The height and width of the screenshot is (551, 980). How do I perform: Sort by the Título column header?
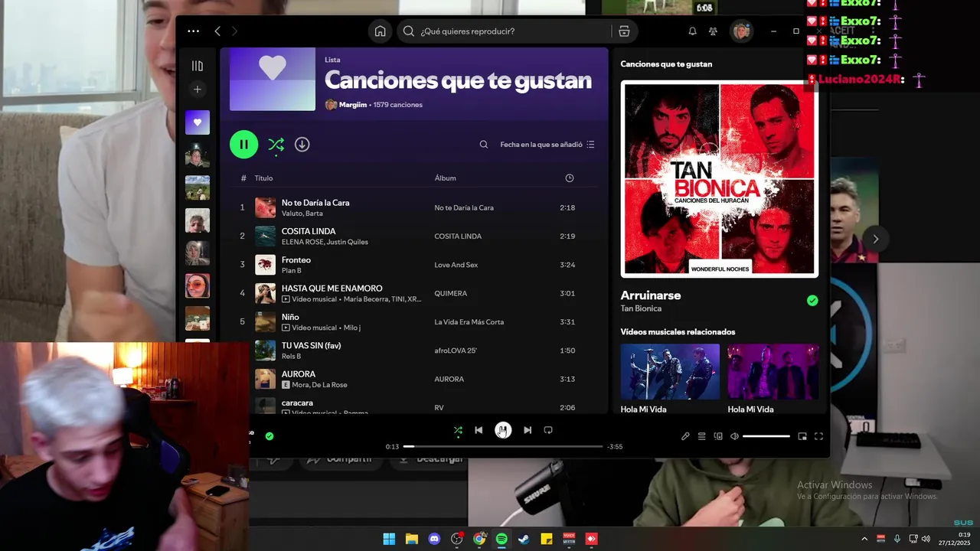(x=263, y=178)
